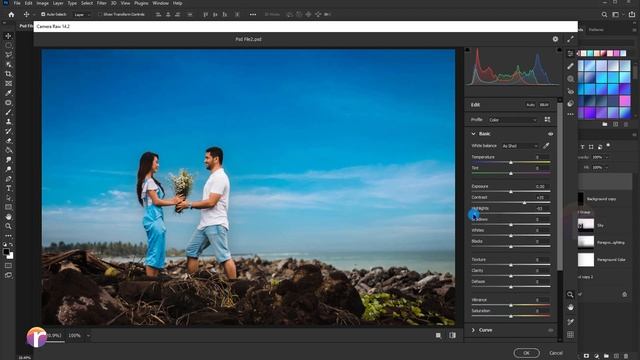Screen dimensions: 640x360
Task: Convert to B&W button
Action: pos(544,105)
